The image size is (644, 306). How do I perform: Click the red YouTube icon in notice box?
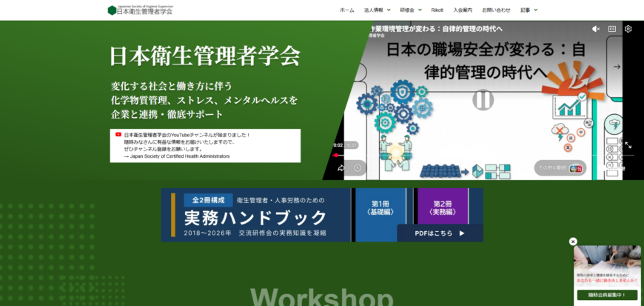pos(118,135)
